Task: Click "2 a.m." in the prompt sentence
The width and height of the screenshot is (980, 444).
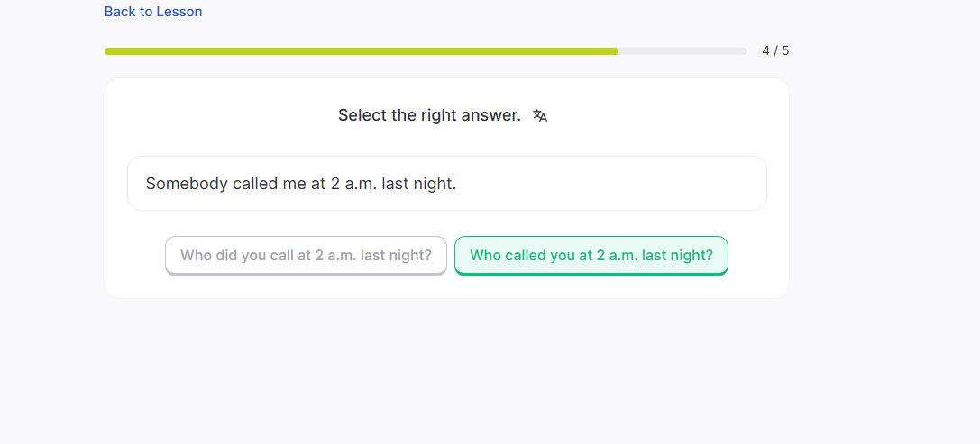Action: (x=353, y=184)
